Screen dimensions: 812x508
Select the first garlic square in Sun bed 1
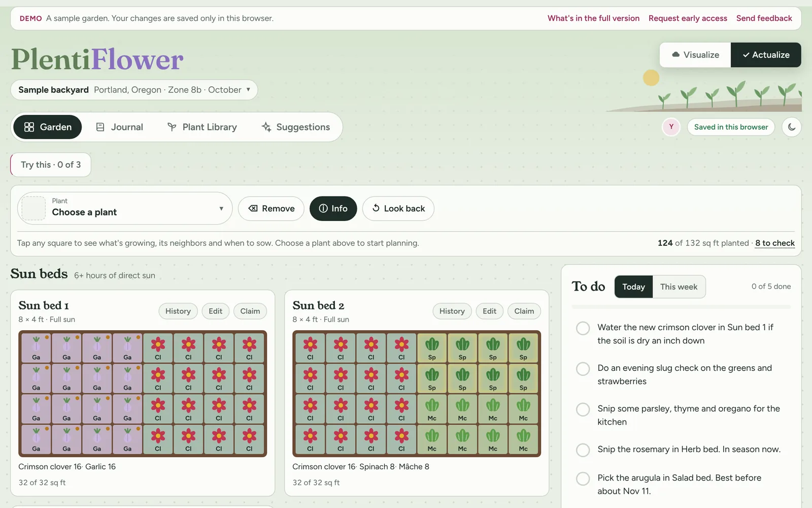36,348
